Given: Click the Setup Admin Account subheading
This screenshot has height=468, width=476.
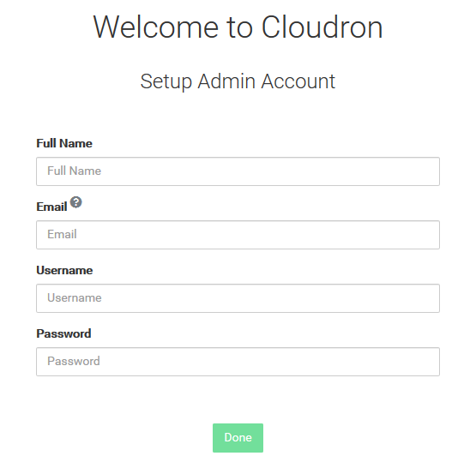Looking at the screenshot, I should (x=238, y=81).
